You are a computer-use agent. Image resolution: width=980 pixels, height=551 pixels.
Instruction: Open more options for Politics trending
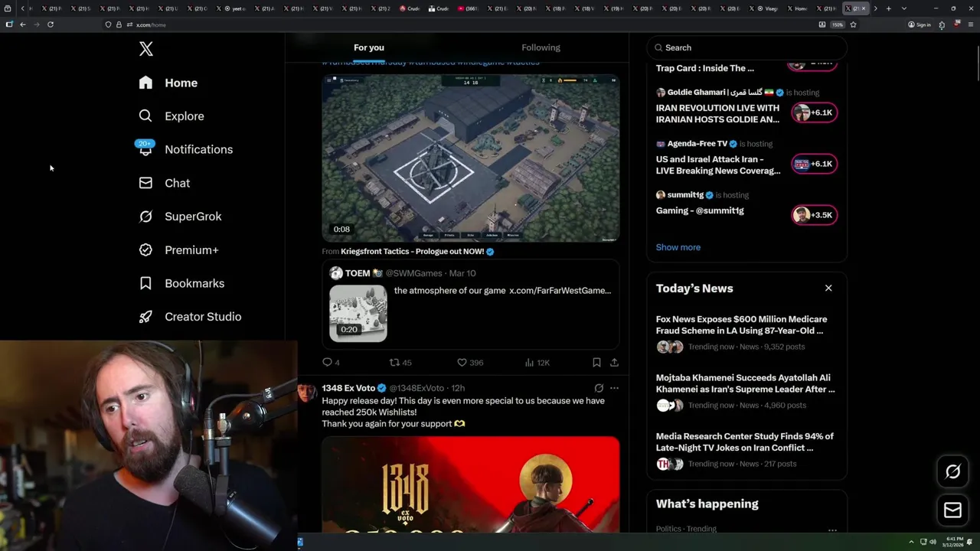click(832, 530)
